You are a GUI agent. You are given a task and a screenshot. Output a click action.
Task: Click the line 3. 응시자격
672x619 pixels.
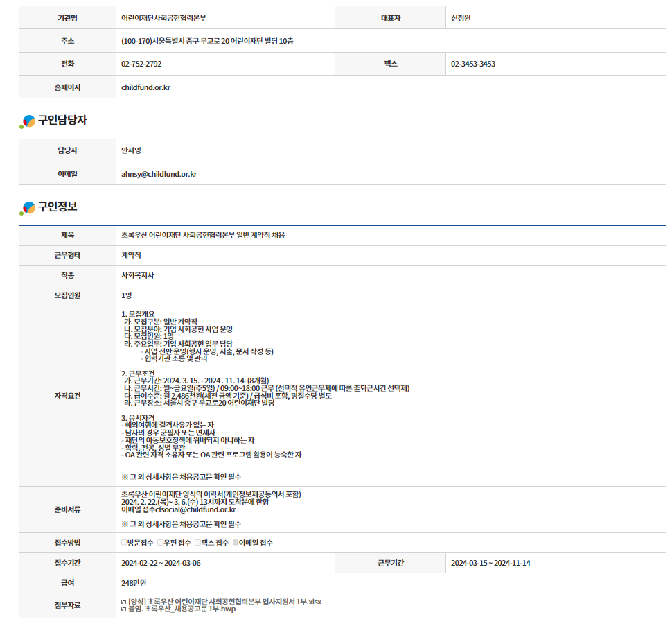pos(138,418)
